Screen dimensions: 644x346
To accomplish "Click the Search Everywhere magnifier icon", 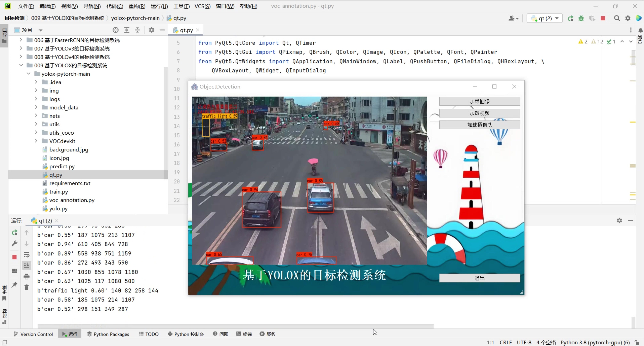I will pyautogui.click(x=617, y=18).
